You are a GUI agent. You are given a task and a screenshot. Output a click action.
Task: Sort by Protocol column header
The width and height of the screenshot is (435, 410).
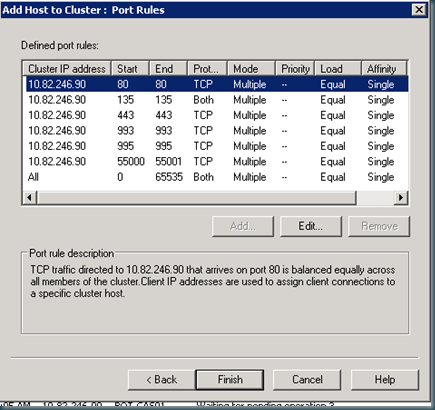[x=207, y=69]
